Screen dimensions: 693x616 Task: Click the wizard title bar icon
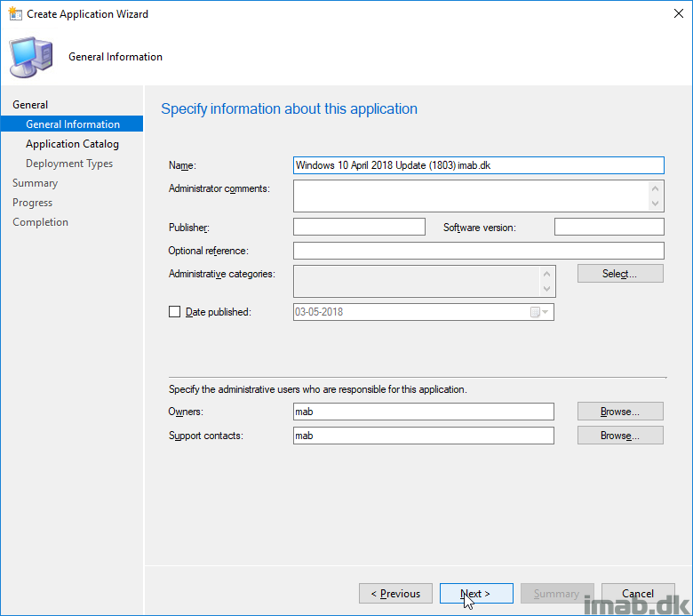[x=15, y=13]
